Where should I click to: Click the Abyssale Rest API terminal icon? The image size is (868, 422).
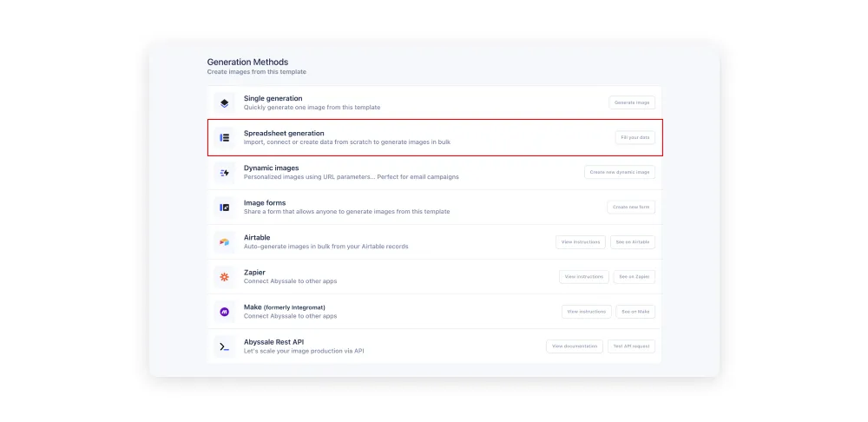click(224, 346)
